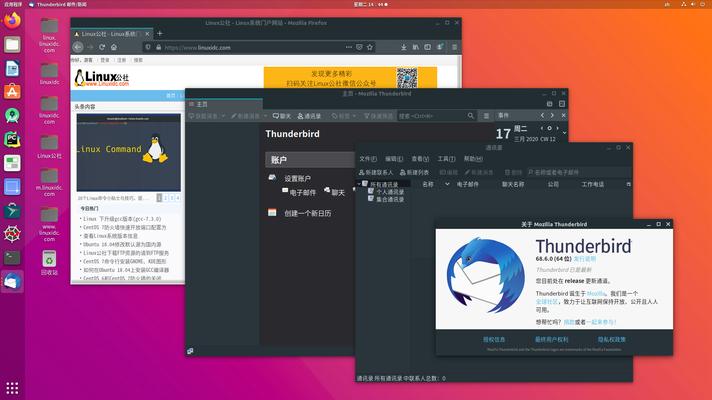Open Firefox hamburger menu
The image size is (712, 400).
(x=454, y=47)
